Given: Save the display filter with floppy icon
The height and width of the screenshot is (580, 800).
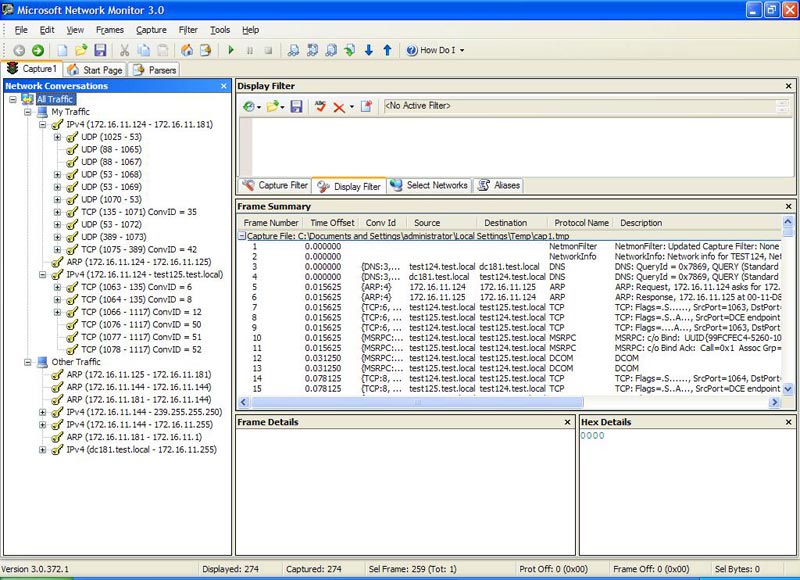Looking at the screenshot, I should [x=297, y=106].
